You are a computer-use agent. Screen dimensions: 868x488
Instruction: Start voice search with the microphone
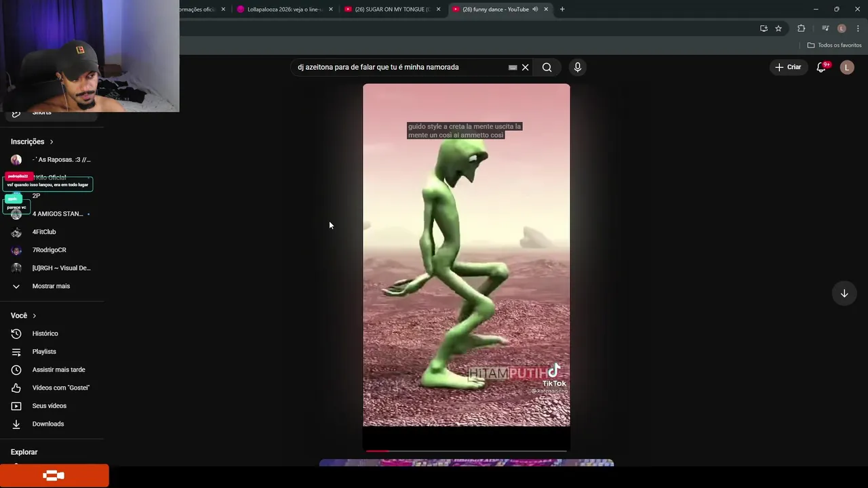tap(578, 67)
